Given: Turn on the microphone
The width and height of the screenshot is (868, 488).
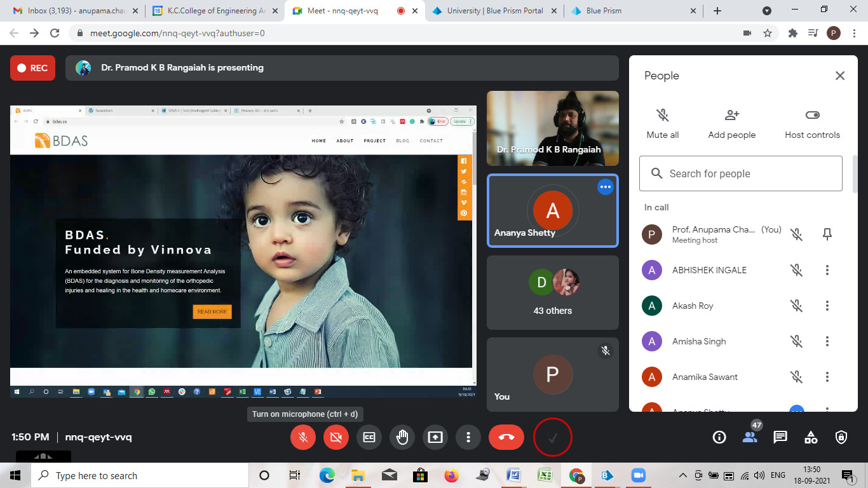Looking at the screenshot, I should tap(303, 437).
